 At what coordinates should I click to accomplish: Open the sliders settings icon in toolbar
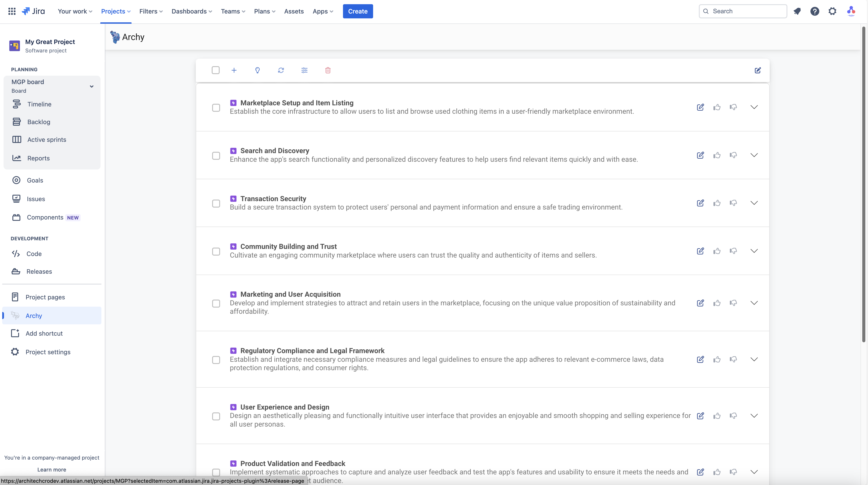click(x=304, y=70)
